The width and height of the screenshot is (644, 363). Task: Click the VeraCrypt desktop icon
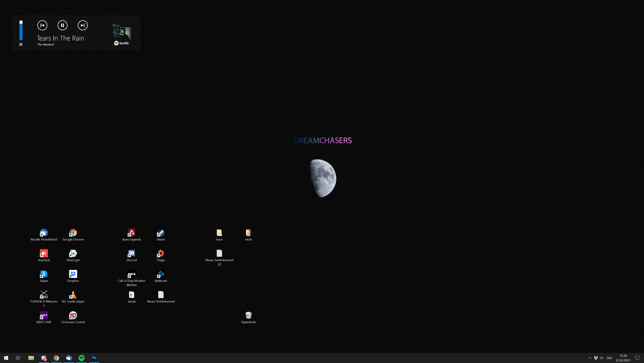73,254
